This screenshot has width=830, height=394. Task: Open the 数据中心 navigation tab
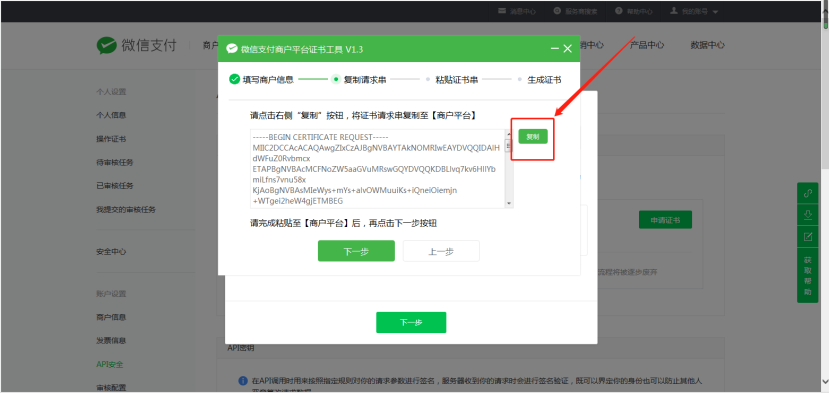(708, 46)
